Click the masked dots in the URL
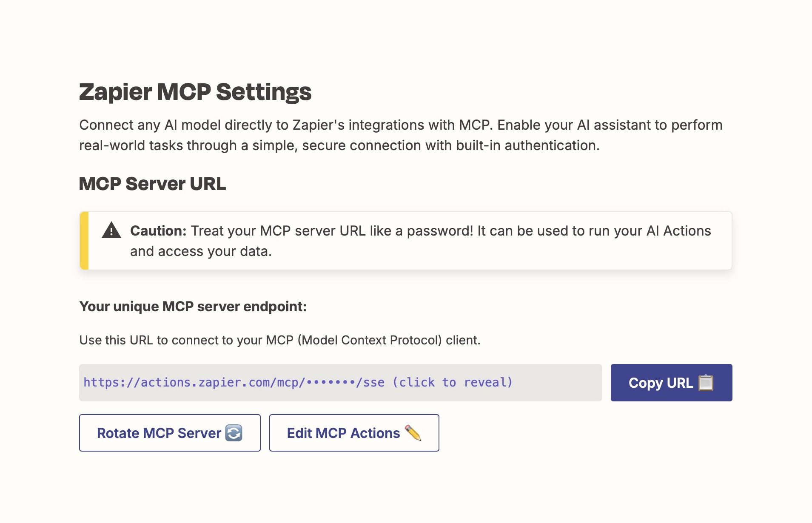The image size is (812, 523). pos(330,383)
